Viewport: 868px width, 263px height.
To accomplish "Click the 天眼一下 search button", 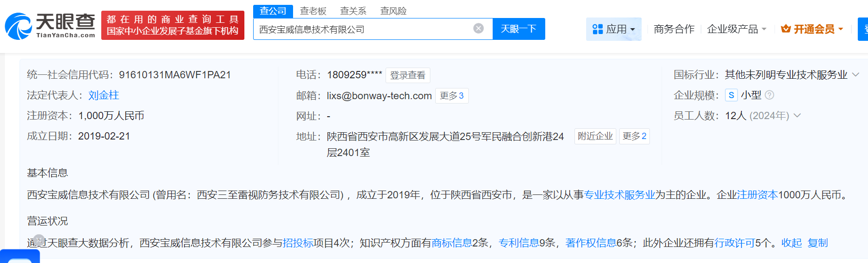I will pyautogui.click(x=518, y=29).
